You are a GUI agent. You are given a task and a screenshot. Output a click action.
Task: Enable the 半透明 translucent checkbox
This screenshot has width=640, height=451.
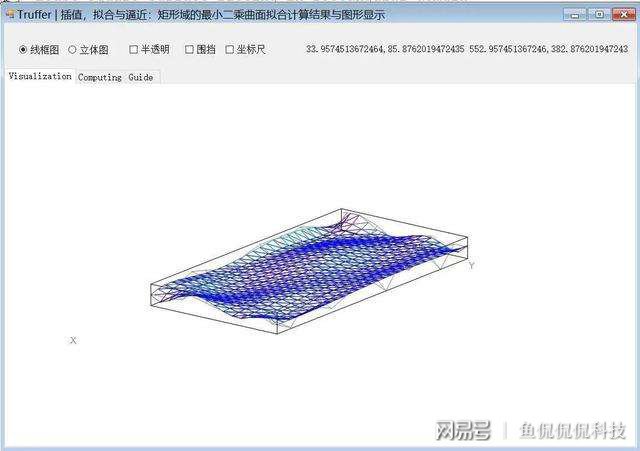click(x=133, y=49)
